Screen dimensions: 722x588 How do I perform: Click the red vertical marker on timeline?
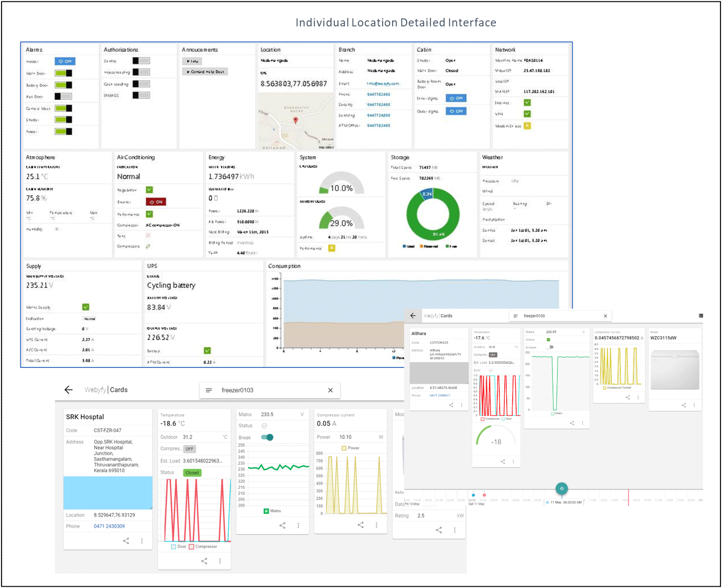click(x=628, y=497)
